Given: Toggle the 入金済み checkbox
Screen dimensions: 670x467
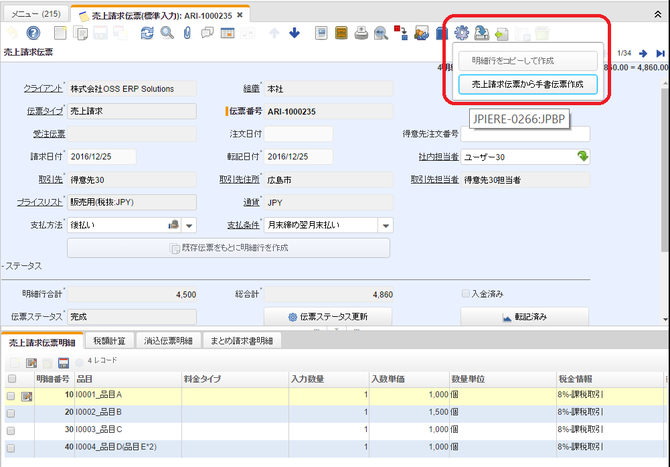Looking at the screenshot, I should 466,294.
